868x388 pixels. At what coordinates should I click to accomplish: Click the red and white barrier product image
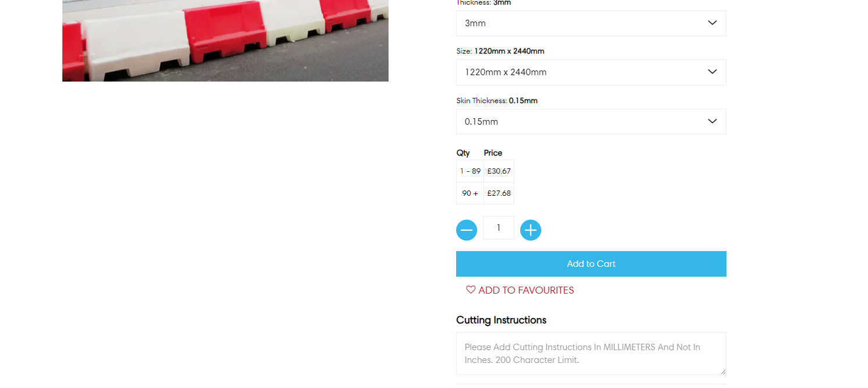[x=225, y=41]
